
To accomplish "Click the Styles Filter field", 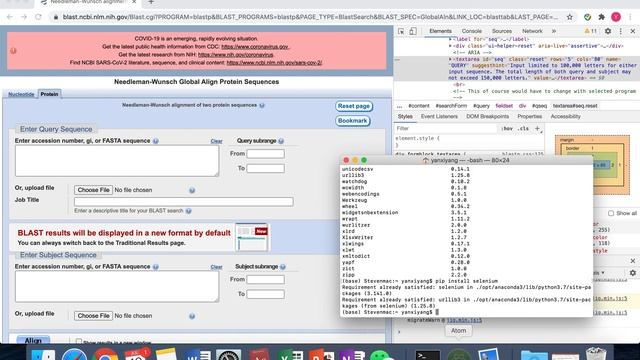I will point(446,129).
